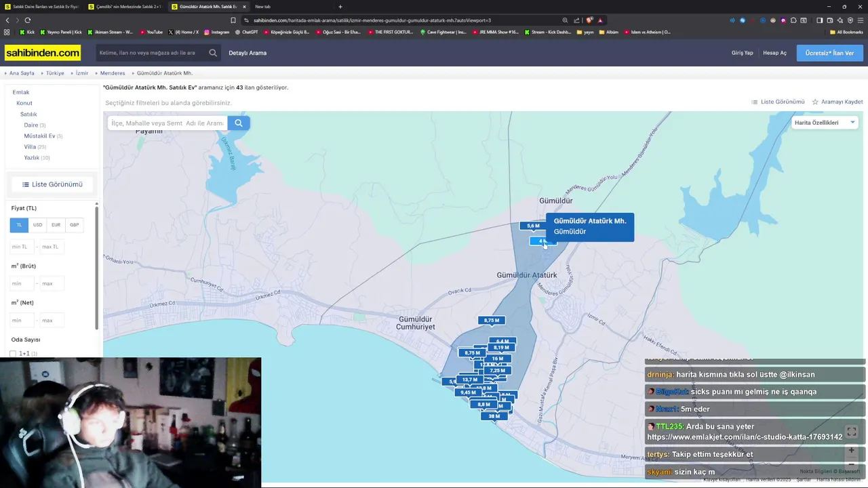
Task: Click the header keyword search field
Action: 153,53
